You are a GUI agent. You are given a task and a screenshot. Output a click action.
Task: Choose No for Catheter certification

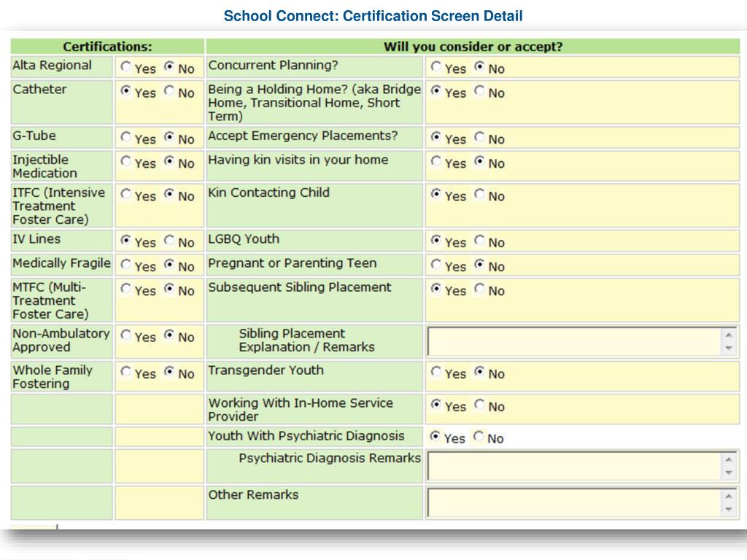(169, 90)
